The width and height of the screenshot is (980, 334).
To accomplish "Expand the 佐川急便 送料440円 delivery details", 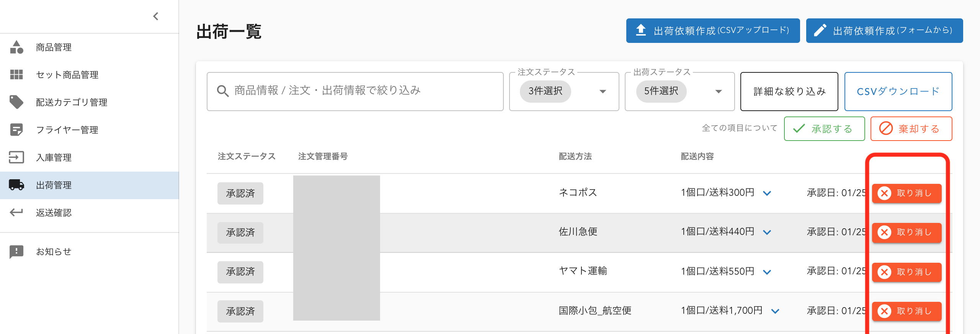I will point(767,232).
